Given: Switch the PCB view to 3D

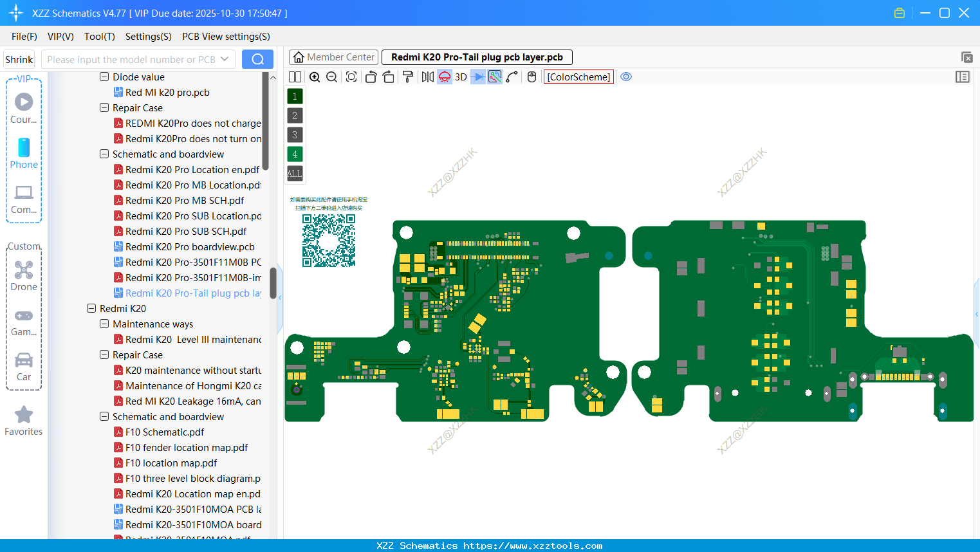Looking at the screenshot, I should [x=461, y=77].
